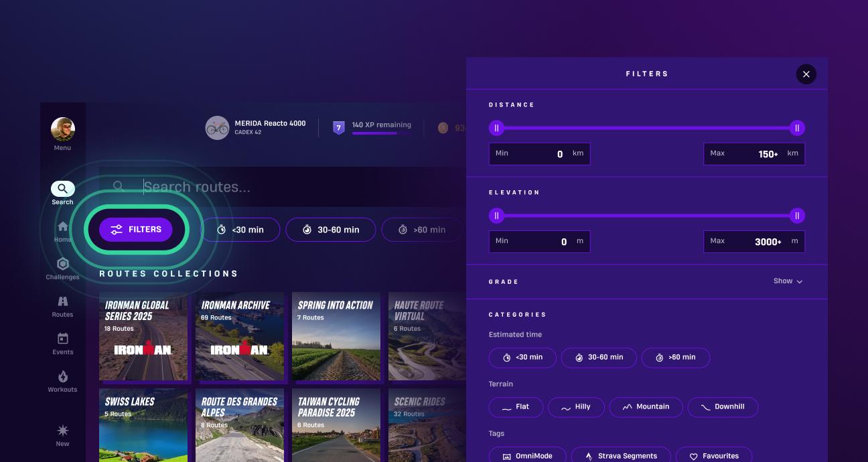Screen dimensions: 868x462
Task: Open Routes from the sidebar
Action: tap(62, 303)
